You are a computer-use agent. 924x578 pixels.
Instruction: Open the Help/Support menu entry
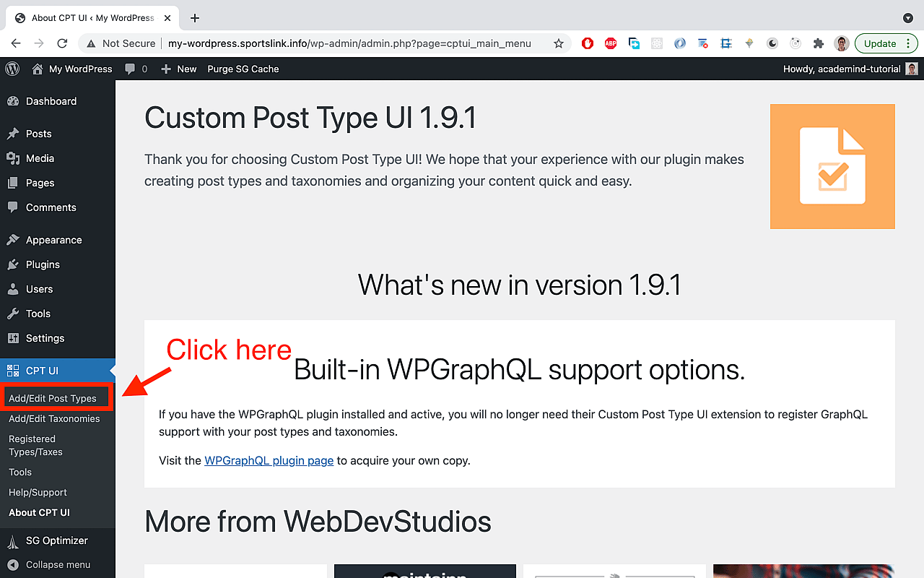point(37,492)
